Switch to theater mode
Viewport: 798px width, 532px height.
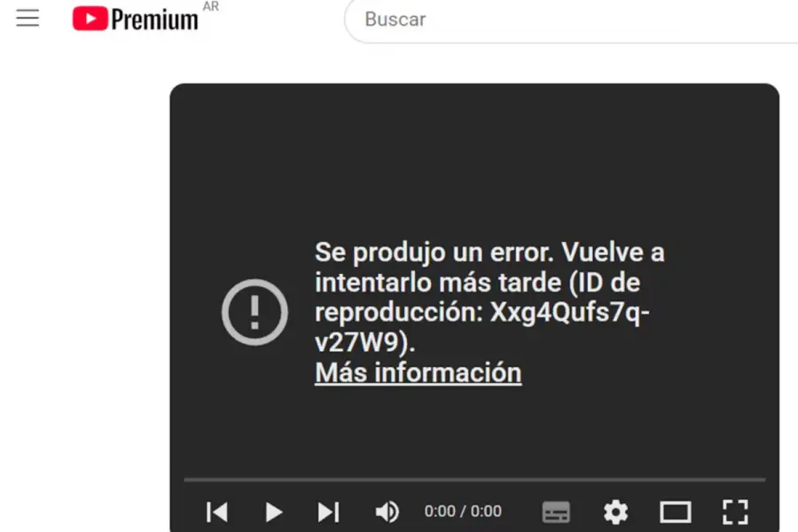click(676, 512)
